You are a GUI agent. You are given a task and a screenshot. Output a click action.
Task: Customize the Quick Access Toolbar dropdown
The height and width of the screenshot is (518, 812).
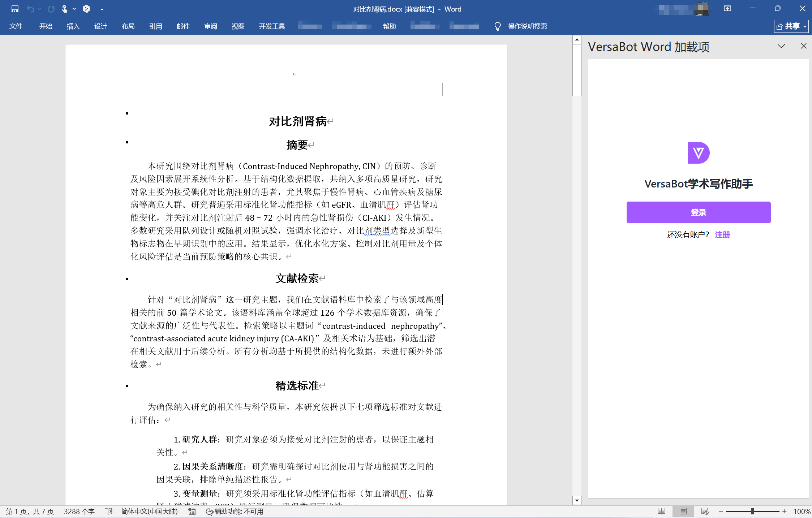click(x=102, y=9)
